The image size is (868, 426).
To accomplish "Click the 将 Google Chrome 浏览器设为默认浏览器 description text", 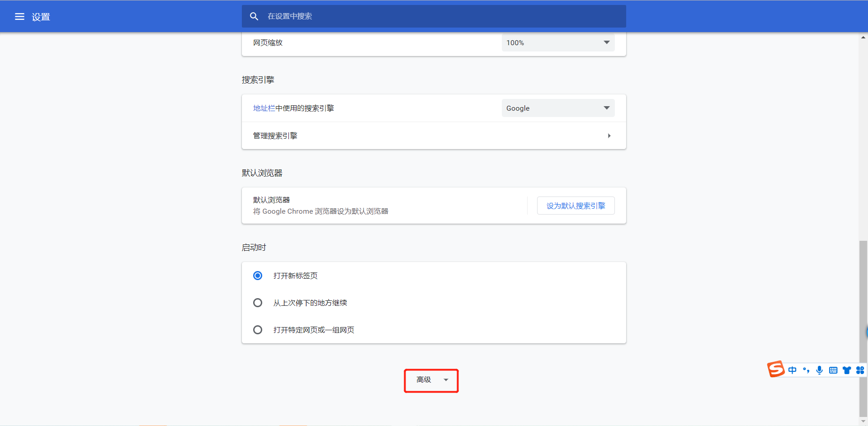I will [x=321, y=211].
